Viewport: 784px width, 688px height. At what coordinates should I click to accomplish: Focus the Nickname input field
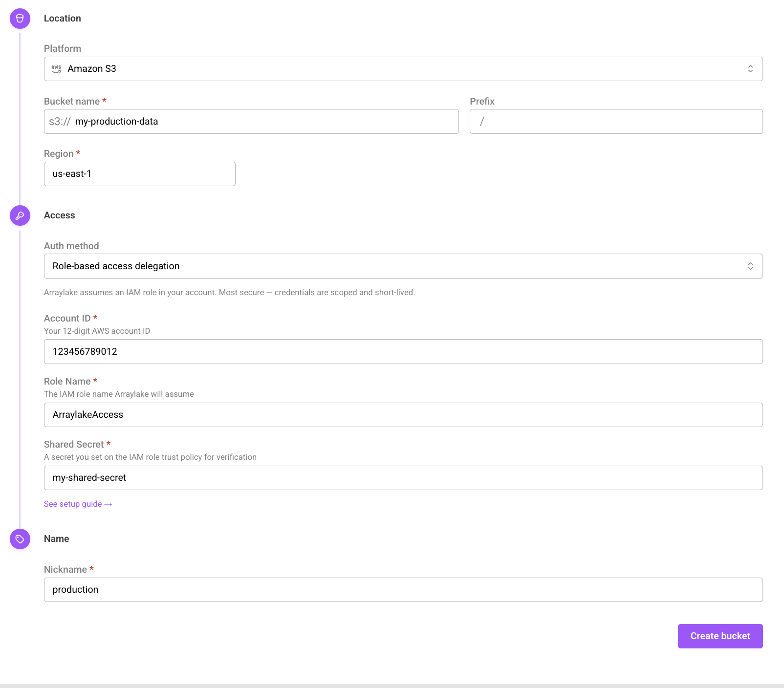click(x=403, y=590)
